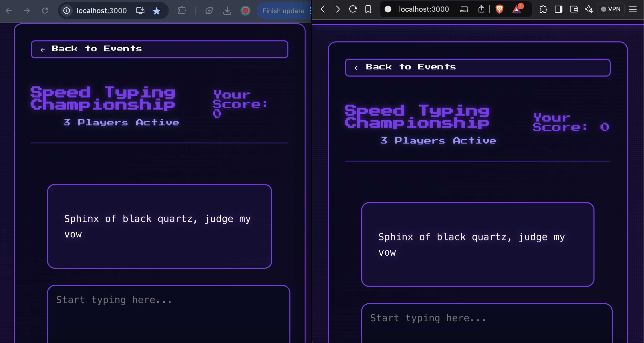The height and width of the screenshot is (343, 644).
Task: Click Back to Events in left window
Action: 159,49
